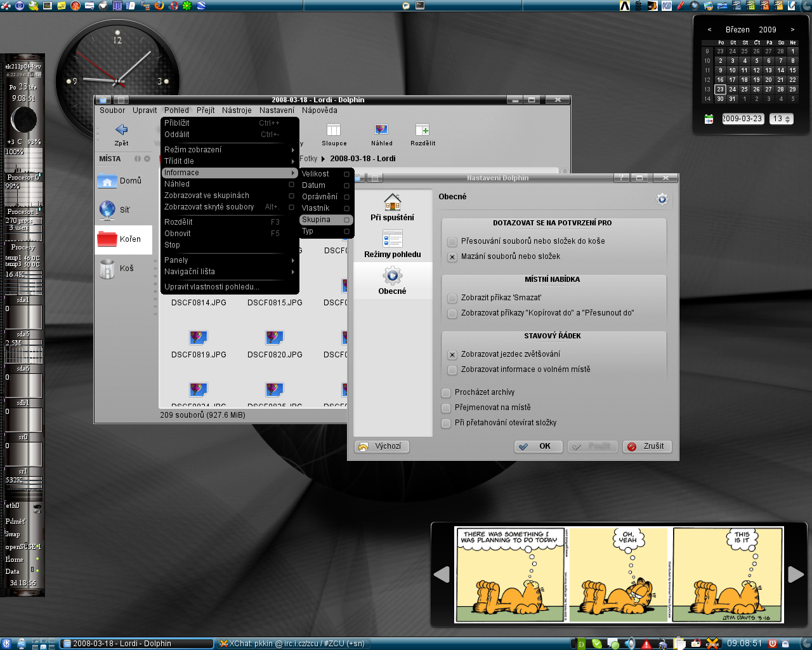Viewport: 812px width, 650px height.
Task: Open the terminal launcher in top panel
Action: 420,5
